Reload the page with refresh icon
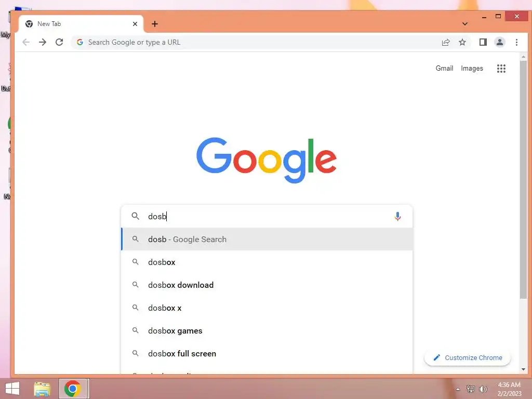Image resolution: width=532 pixels, height=399 pixels. (59, 43)
